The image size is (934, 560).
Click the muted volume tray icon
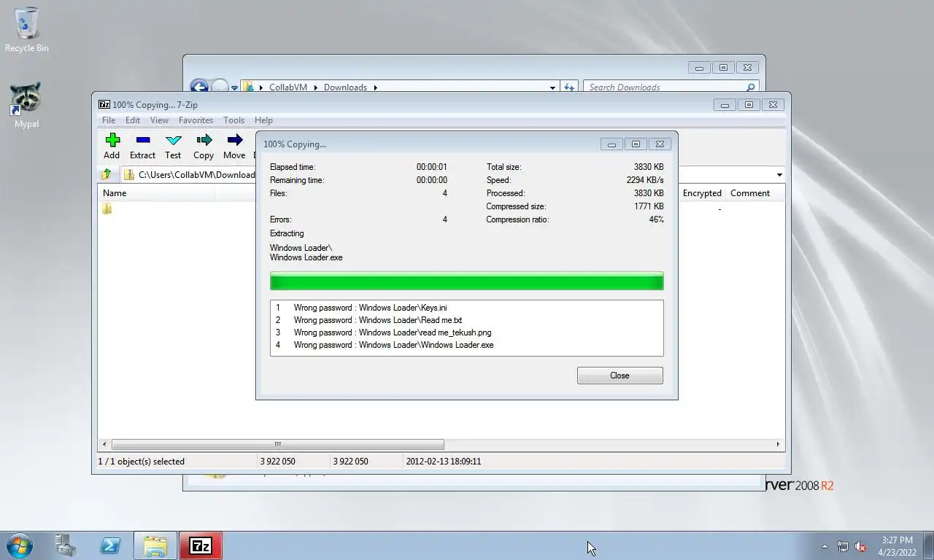tap(860, 546)
